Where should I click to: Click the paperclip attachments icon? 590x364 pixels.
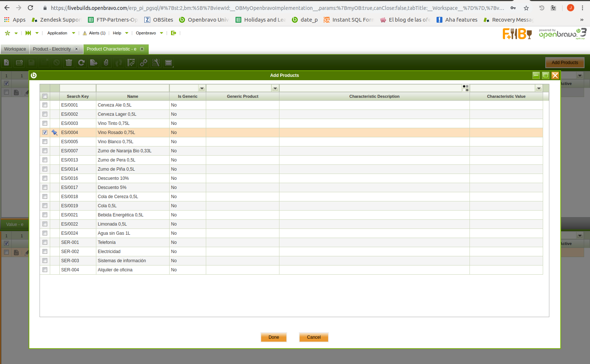click(x=106, y=63)
